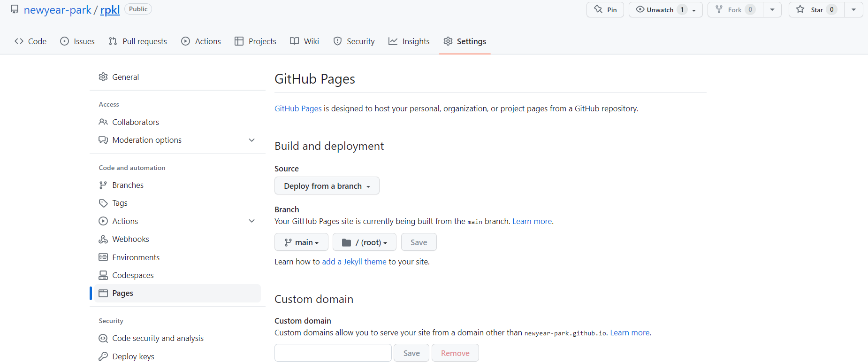Click the Branches git-branch icon in sidebar
Image resolution: width=868 pixels, height=364 pixels.
(x=103, y=185)
